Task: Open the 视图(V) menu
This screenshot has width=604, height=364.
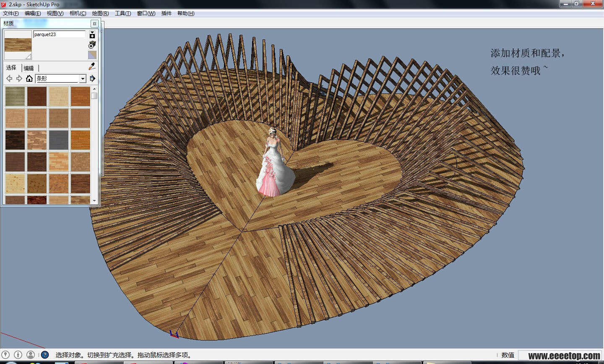Action: point(55,13)
